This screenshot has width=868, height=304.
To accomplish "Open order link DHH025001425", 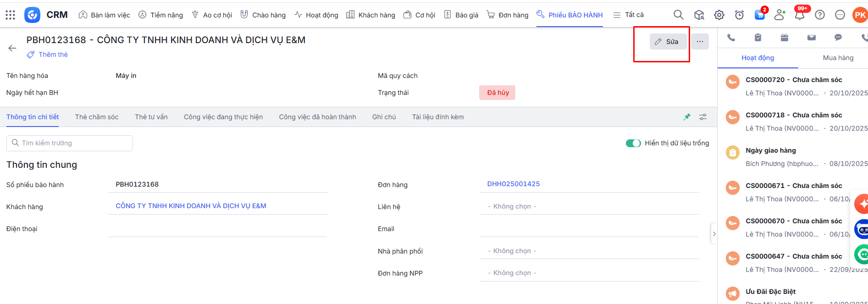I will [x=513, y=184].
